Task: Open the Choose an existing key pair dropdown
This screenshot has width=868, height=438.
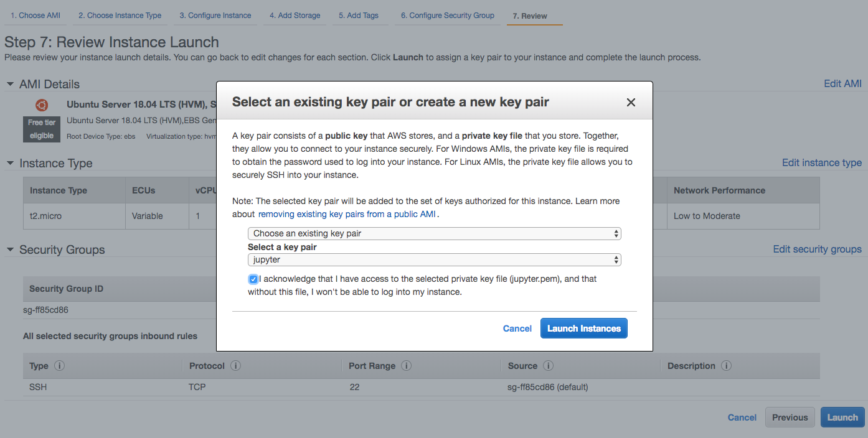Action: tap(434, 233)
